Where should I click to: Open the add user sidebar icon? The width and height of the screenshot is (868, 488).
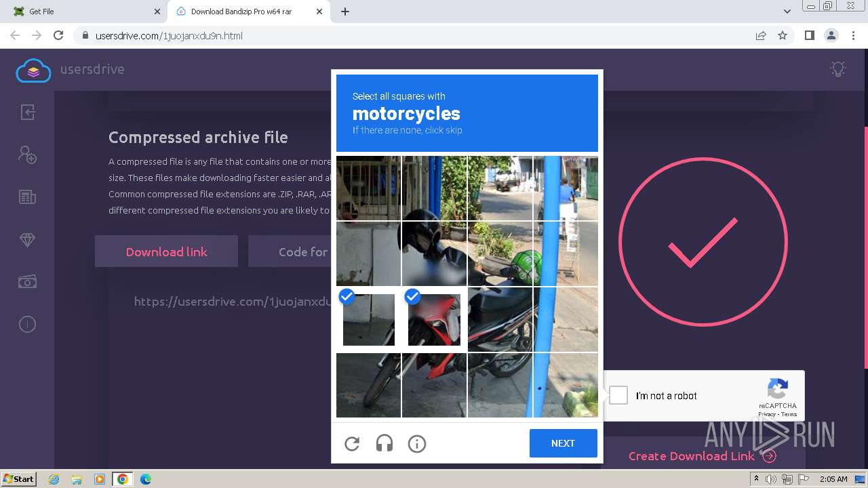click(x=27, y=155)
